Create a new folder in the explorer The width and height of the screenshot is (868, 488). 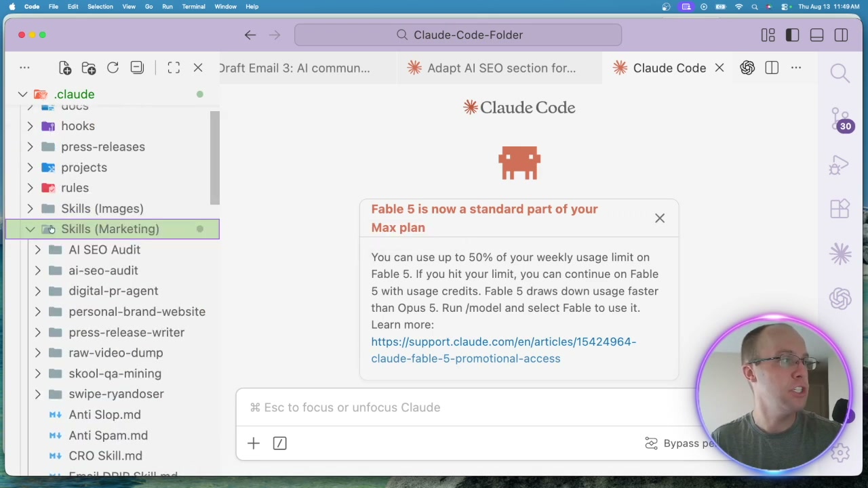[89, 68]
